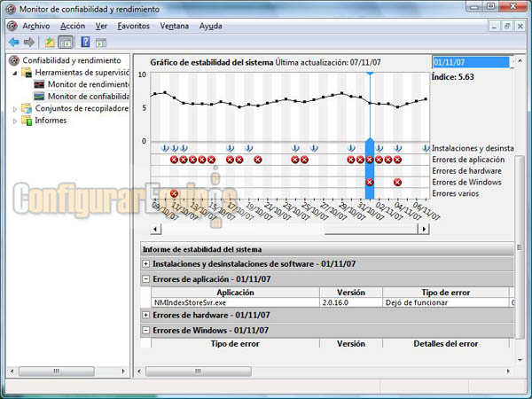Click the Windows error icon on 01/11/07
Image resolution: width=532 pixels, height=399 pixels.
(370, 182)
